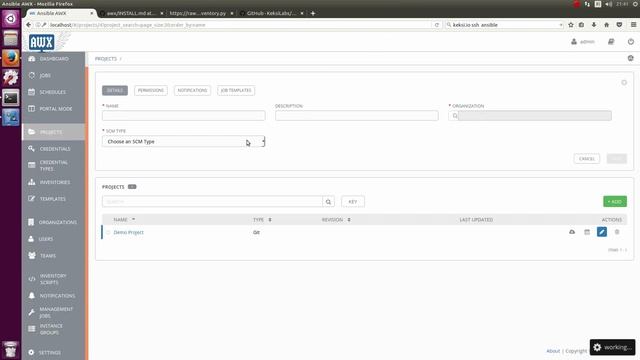Switch to the Details tab
640x360 pixels.
(115, 90)
